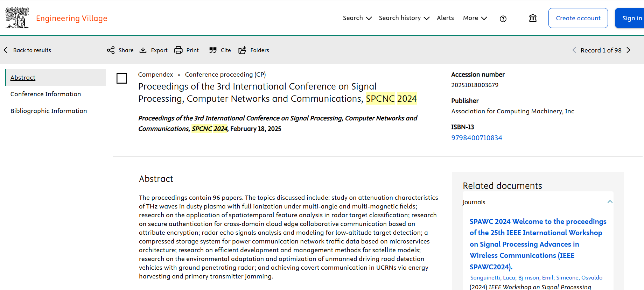The image size is (644, 290).
Task: Go to previous record arrow
Action: coord(574,50)
